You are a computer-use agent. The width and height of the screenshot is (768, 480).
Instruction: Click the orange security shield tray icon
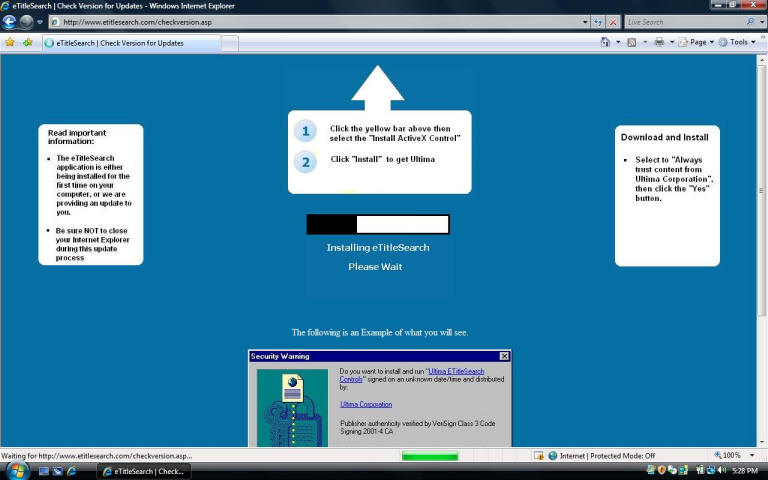(662, 471)
